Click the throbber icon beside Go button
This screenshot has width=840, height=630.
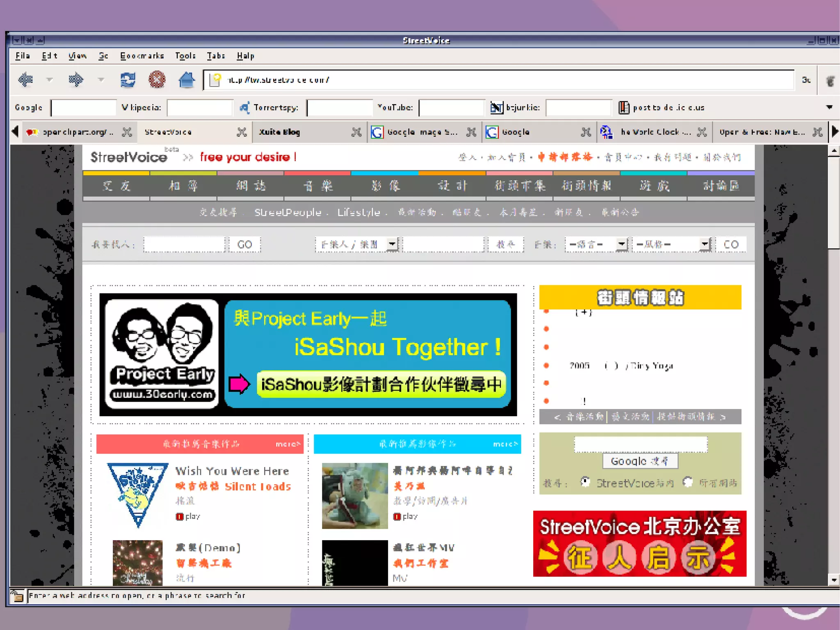click(x=830, y=81)
